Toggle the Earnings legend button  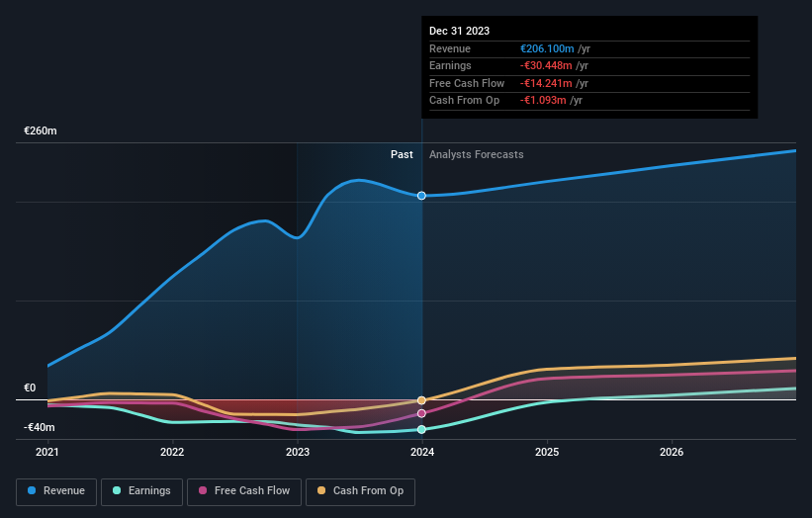click(141, 491)
